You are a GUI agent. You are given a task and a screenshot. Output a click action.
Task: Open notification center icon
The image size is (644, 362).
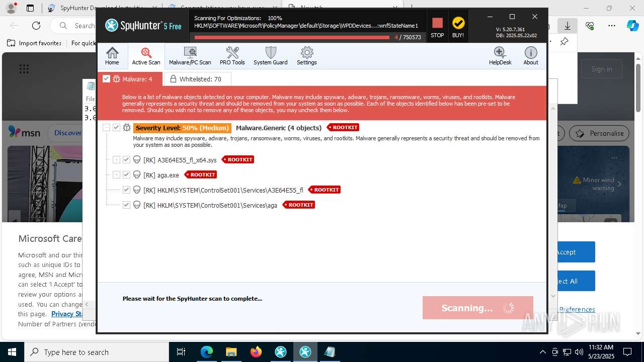coord(627,352)
